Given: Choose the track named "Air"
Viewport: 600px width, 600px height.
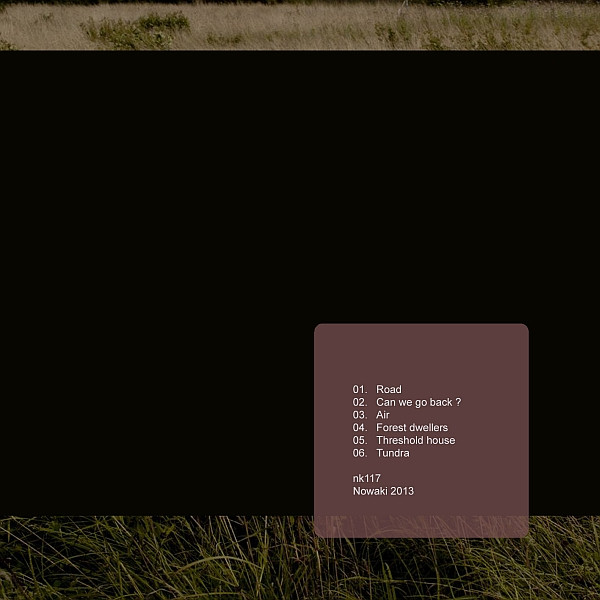Looking at the screenshot, I should pyautogui.click(x=382, y=415).
